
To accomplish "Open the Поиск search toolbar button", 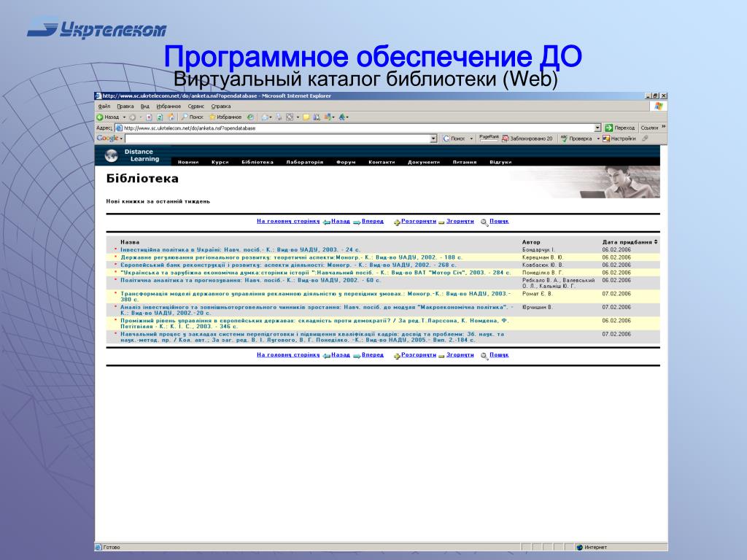I will click(x=192, y=117).
